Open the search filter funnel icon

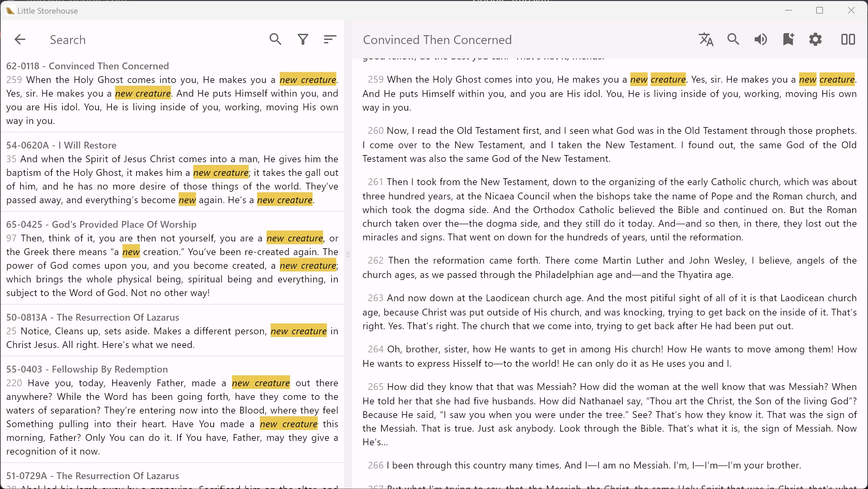(303, 40)
